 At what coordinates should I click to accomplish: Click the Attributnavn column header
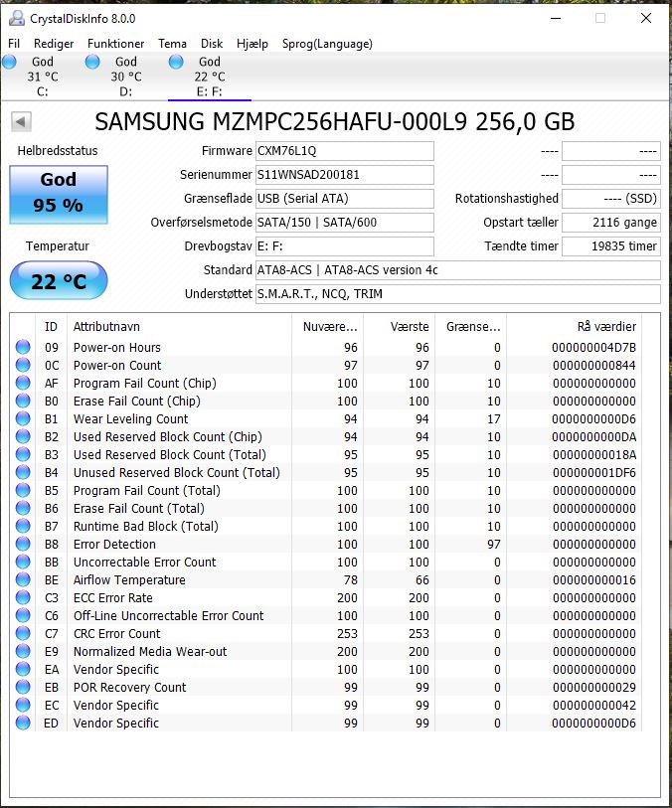179,326
